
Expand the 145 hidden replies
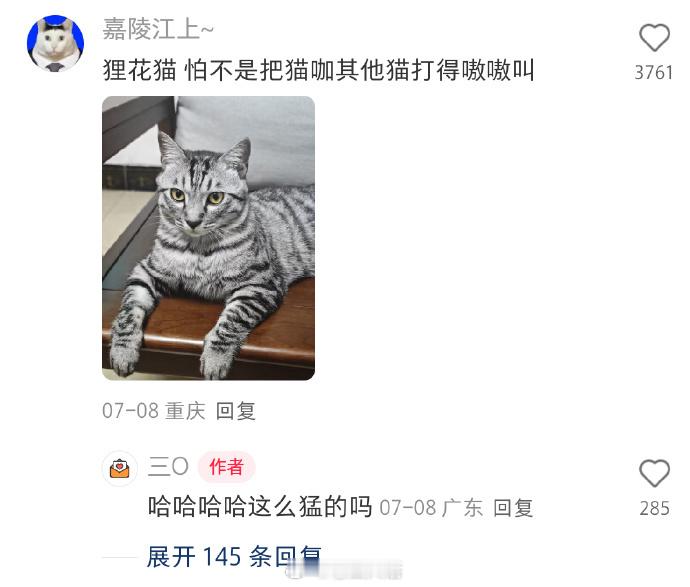click(234, 557)
